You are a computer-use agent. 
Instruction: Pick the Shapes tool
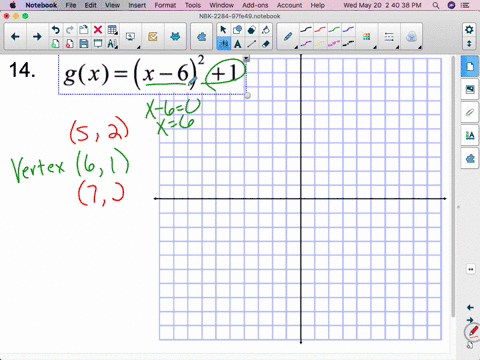[x=237, y=30]
